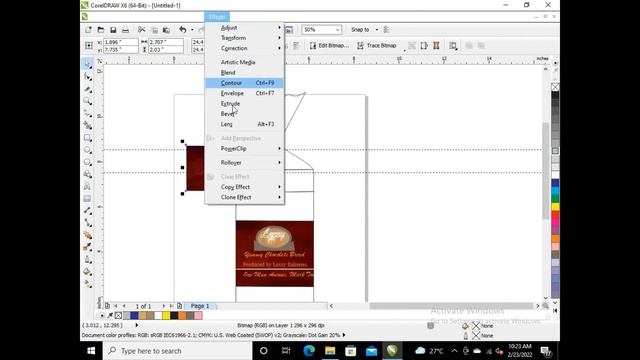Viewport: 640px width, 360px height.
Task: Select the Rectangle tool
Action: [87, 138]
